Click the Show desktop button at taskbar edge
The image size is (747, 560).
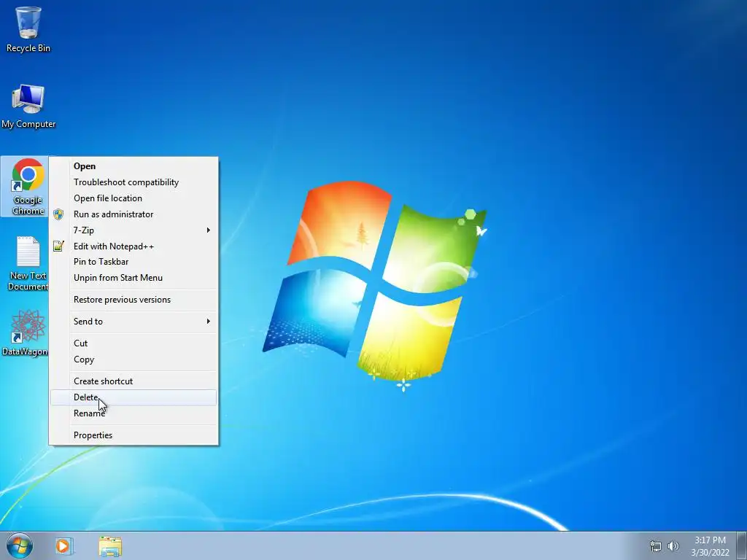[742, 545]
